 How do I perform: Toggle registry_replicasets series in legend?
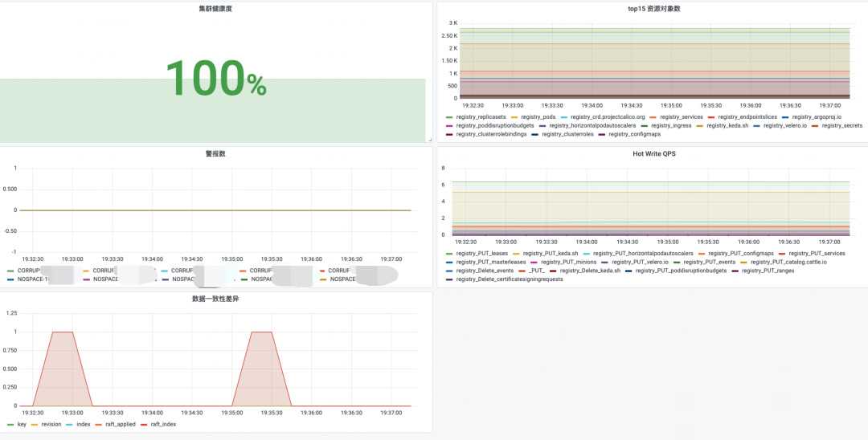[x=481, y=116]
